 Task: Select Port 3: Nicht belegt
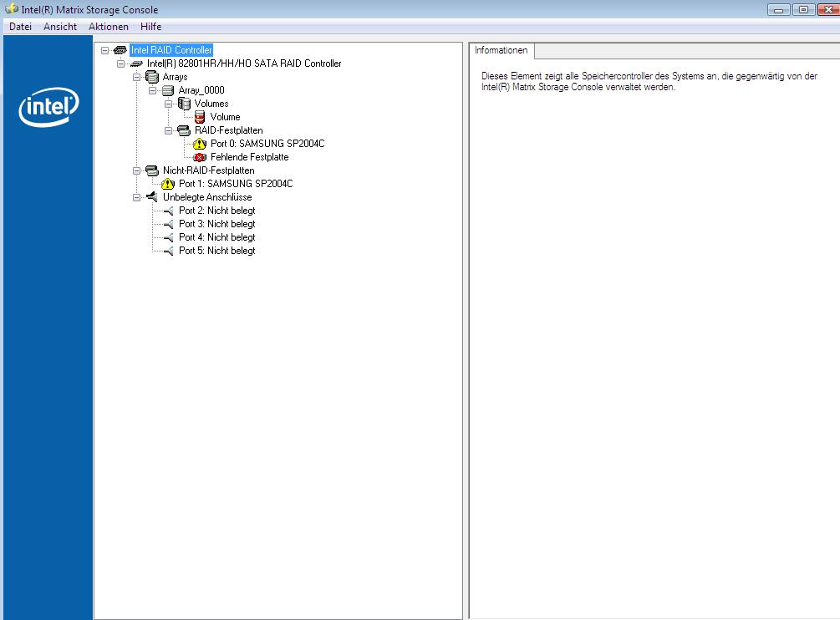[x=217, y=224]
